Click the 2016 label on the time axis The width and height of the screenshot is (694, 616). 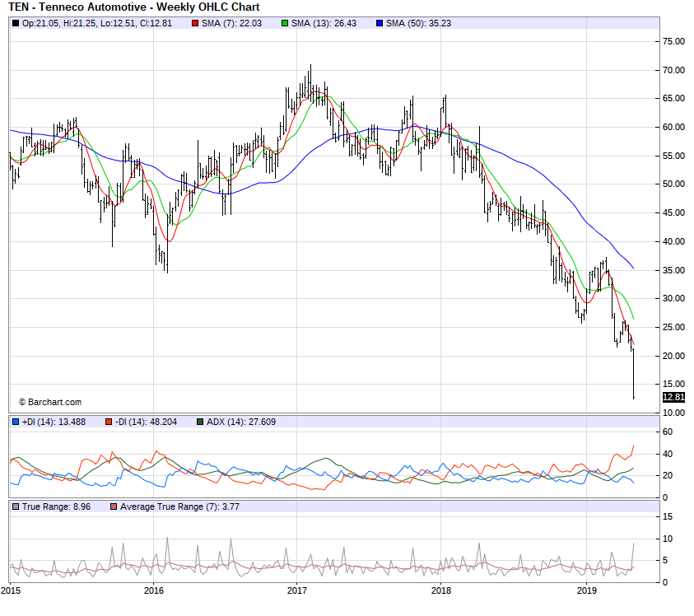click(x=154, y=590)
